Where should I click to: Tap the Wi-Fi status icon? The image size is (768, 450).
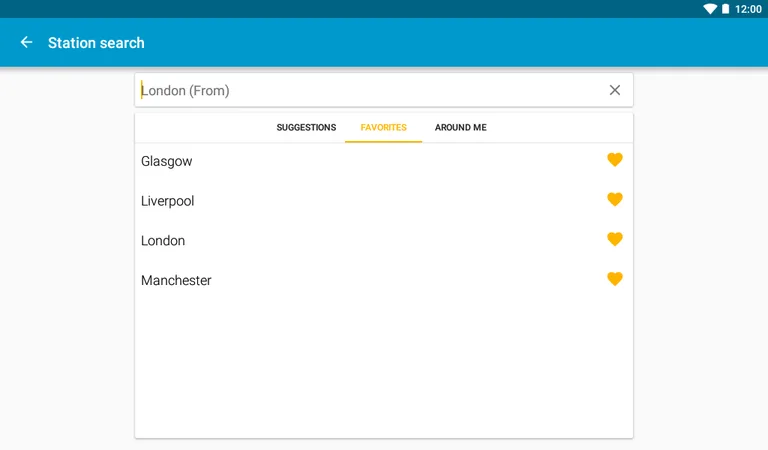(x=709, y=9)
